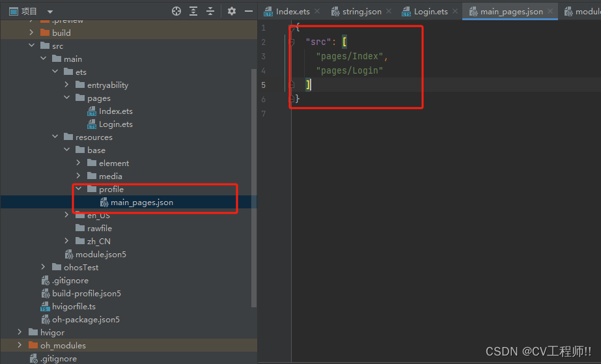The image size is (601, 364).
Task: Close the main_pages.json tab
Action: pos(550,11)
